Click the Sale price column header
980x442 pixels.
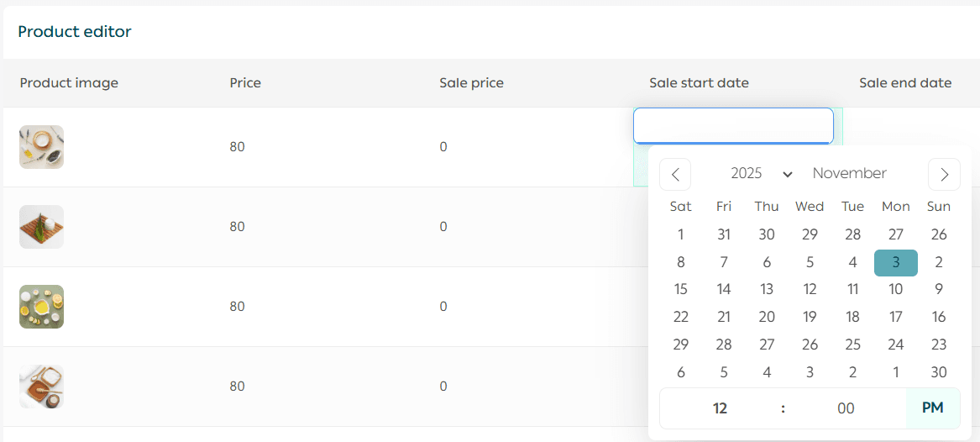click(x=471, y=83)
